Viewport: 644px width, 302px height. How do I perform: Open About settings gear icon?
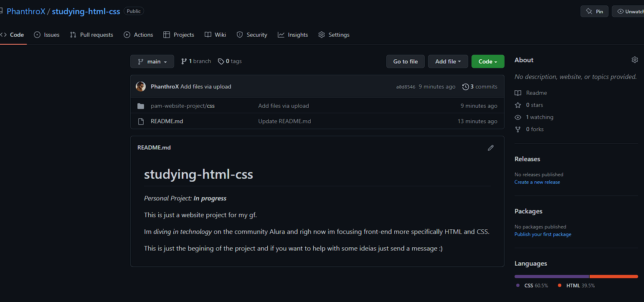(635, 60)
